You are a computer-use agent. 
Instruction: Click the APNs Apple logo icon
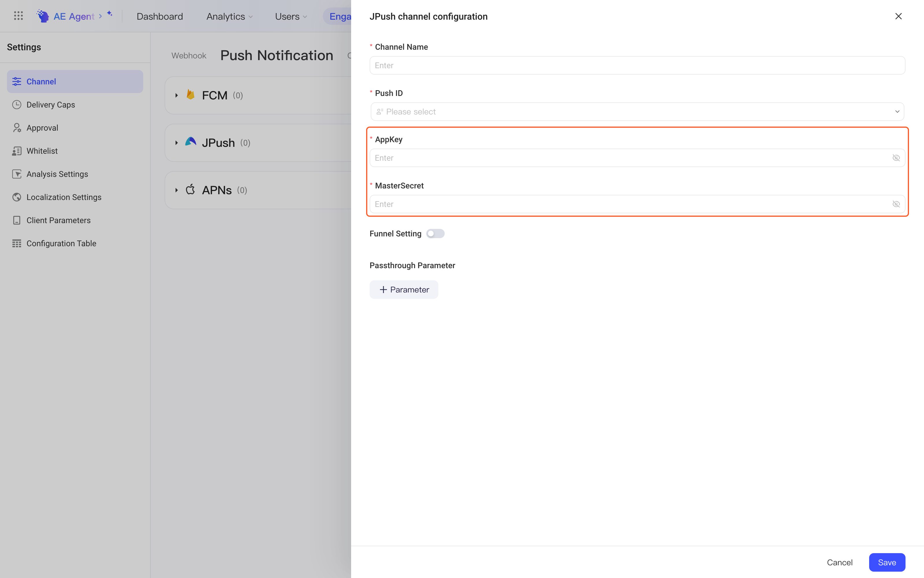pos(191,189)
